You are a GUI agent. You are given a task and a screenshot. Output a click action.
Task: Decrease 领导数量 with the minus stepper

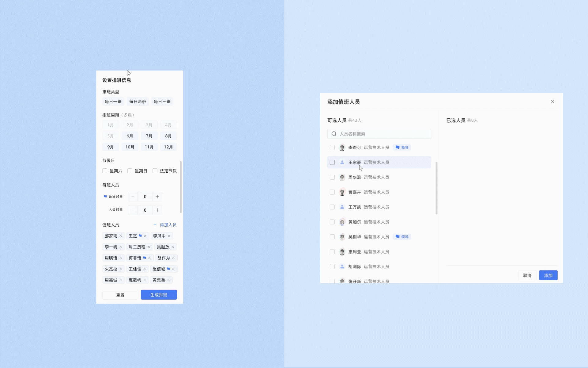(133, 197)
